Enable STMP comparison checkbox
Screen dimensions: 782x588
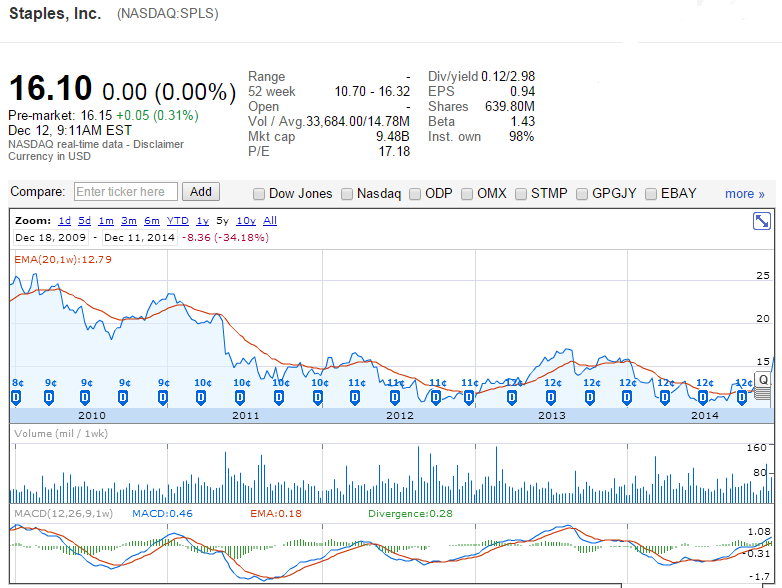coord(521,194)
